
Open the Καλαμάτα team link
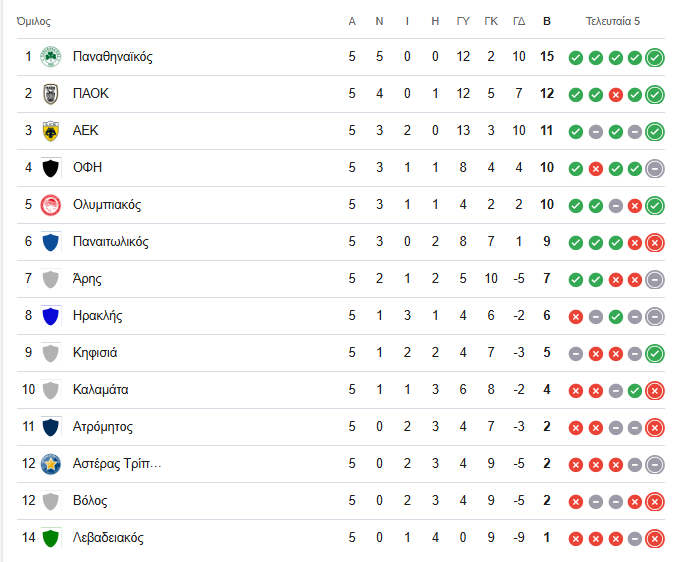pyautogui.click(x=101, y=390)
